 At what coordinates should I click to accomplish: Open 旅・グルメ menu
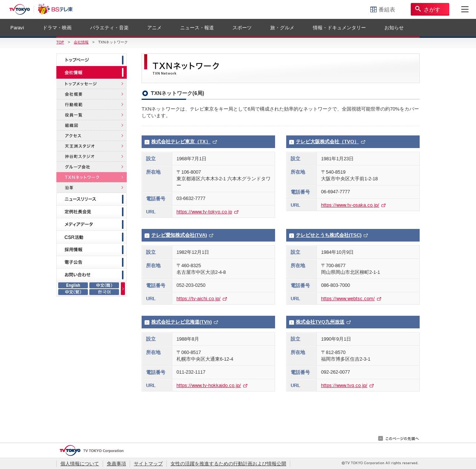point(282,28)
